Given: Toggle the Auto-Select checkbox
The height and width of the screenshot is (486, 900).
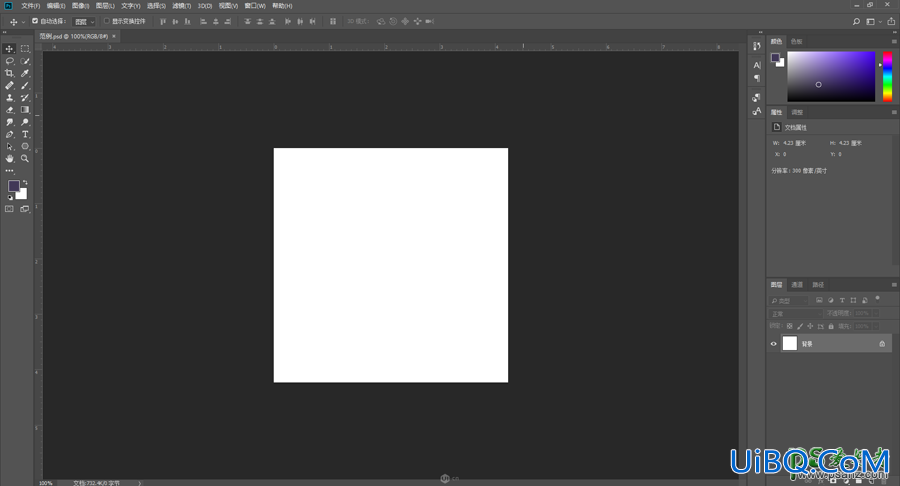Looking at the screenshot, I should point(35,21).
